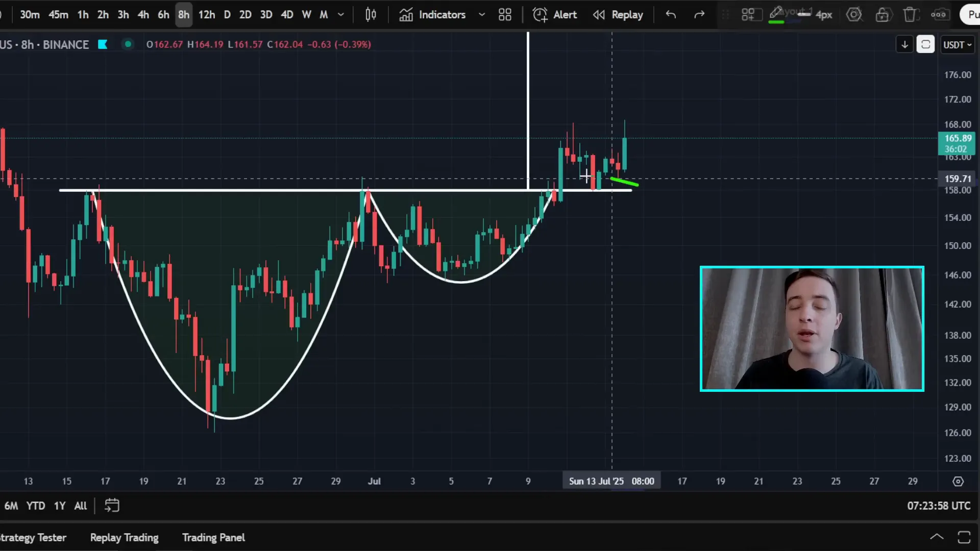The width and height of the screenshot is (980, 551).
Task: Open more options on drawing toolbar
Action: tap(939, 15)
